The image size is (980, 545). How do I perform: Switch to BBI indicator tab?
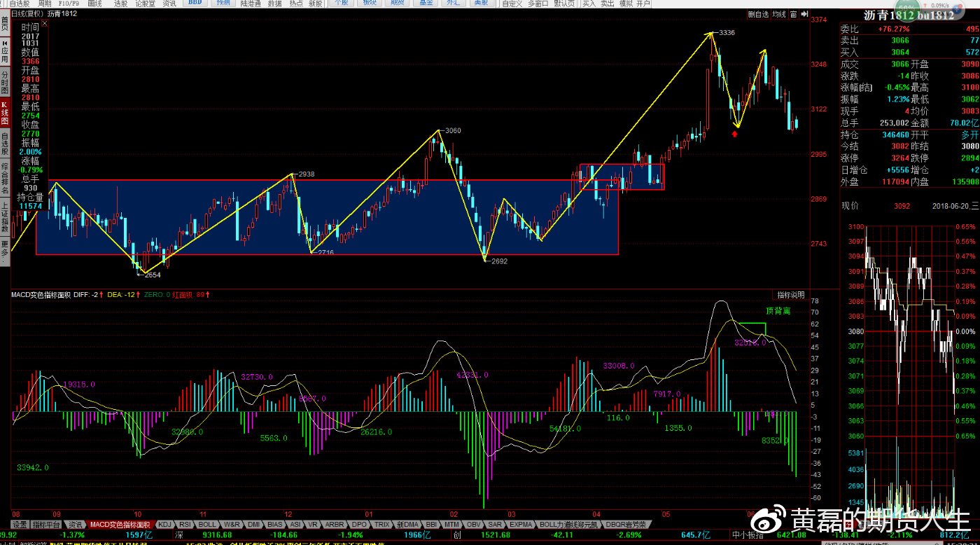pyautogui.click(x=432, y=524)
